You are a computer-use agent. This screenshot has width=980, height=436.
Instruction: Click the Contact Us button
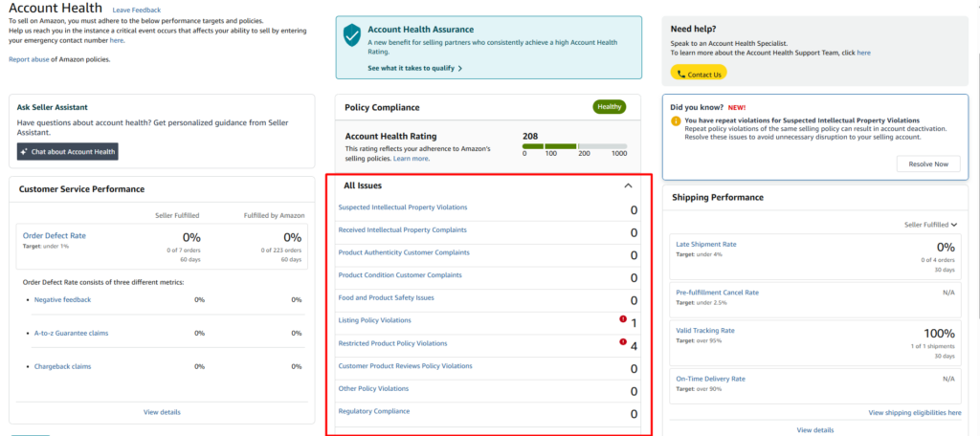point(699,74)
